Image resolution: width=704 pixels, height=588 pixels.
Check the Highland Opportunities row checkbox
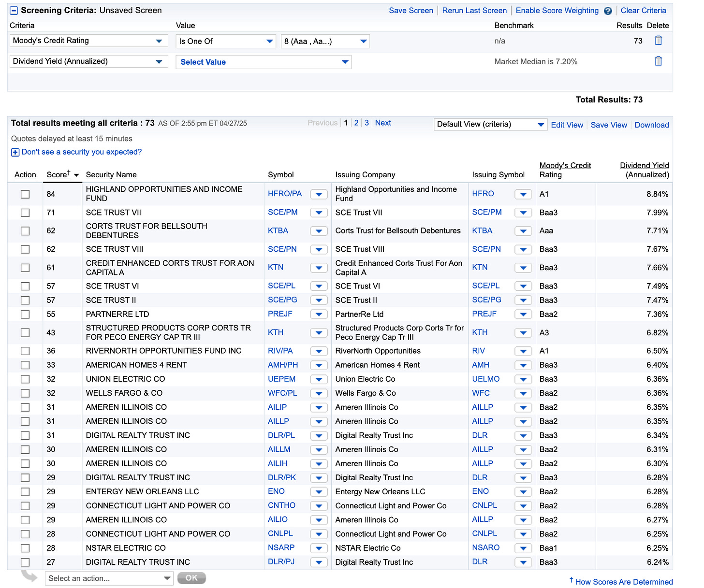click(25, 194)
